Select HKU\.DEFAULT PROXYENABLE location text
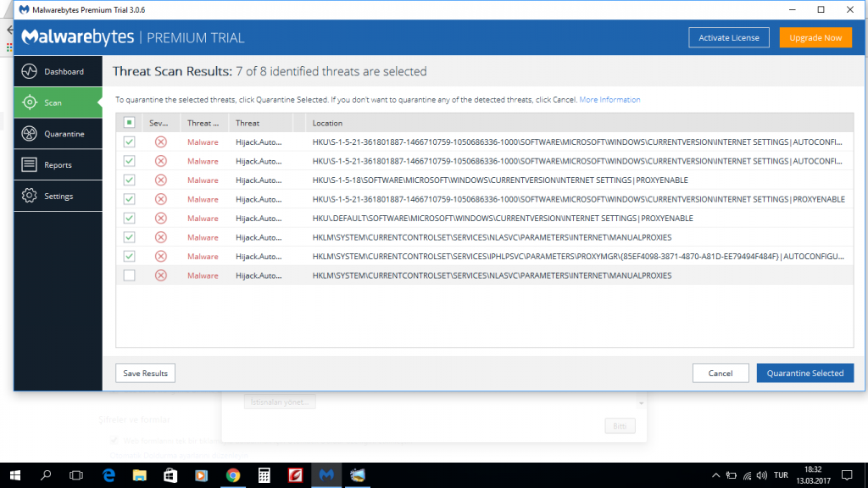 coord(503,218)
